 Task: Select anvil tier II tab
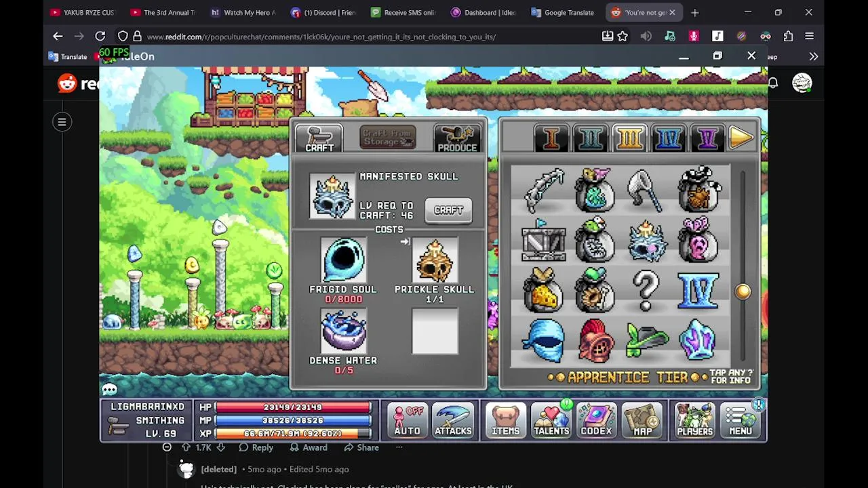coord(590,138)
